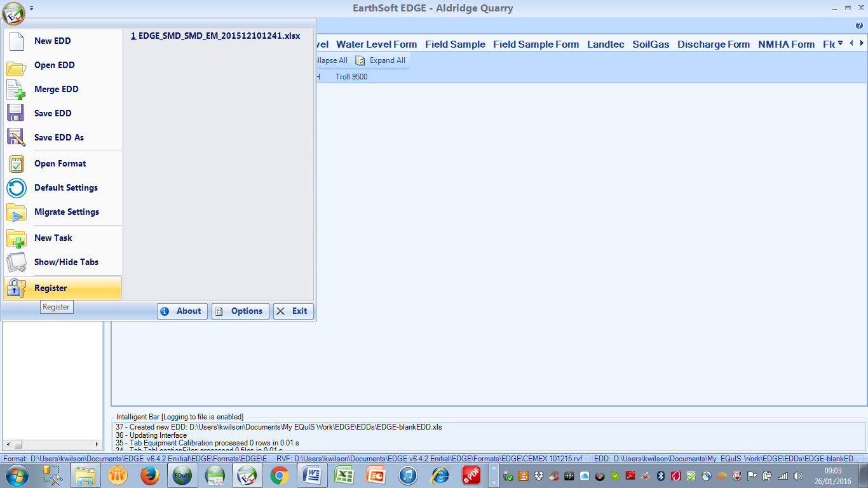Click the Bluetooth tray icon
The image size is (868, 488).
pos(661,476)
